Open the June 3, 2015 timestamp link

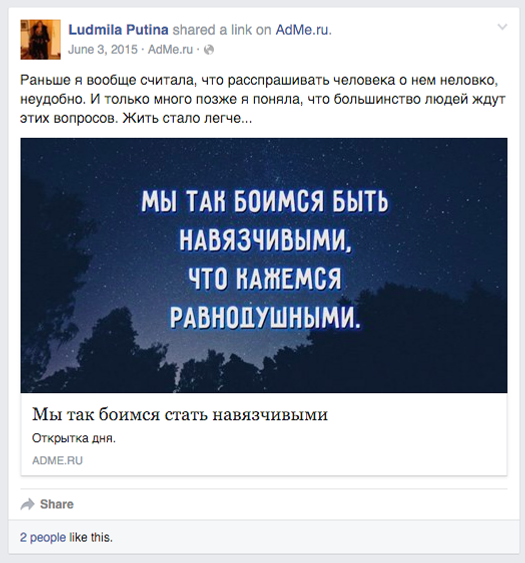[x=103, y=50]
